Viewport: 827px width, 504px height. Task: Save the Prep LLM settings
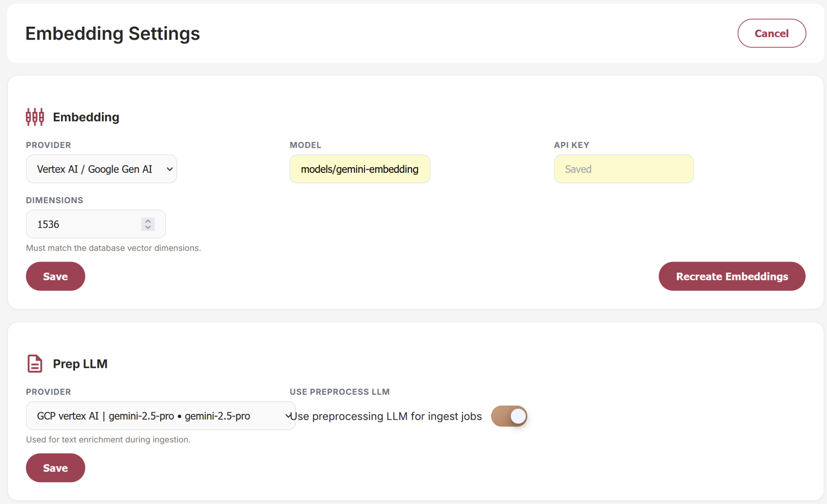[55, 468]
